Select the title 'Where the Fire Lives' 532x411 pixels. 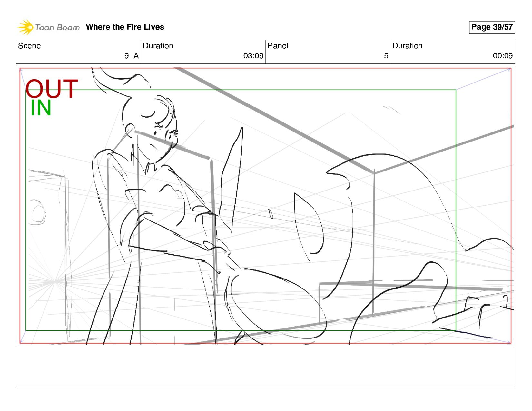coord(125,27)
